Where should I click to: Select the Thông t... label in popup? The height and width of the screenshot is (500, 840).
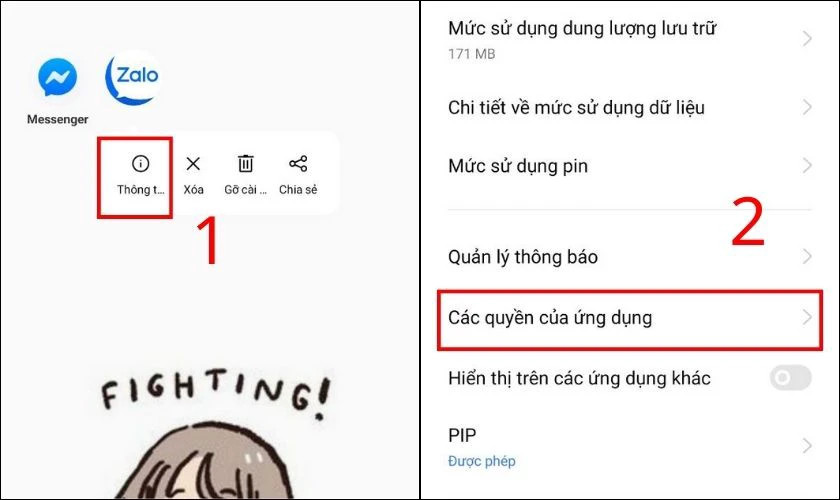(x=140, y=190)
